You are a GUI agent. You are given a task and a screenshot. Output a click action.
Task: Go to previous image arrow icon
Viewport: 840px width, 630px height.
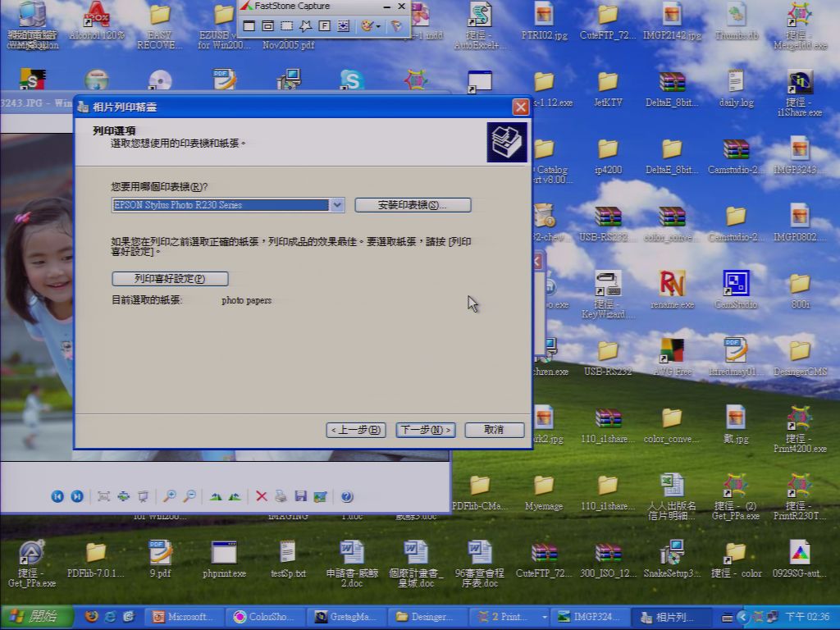(x=57, y=496)
